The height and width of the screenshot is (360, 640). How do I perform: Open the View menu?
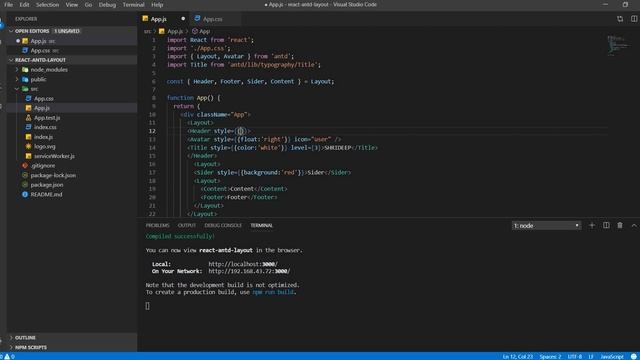click(71, 4)
